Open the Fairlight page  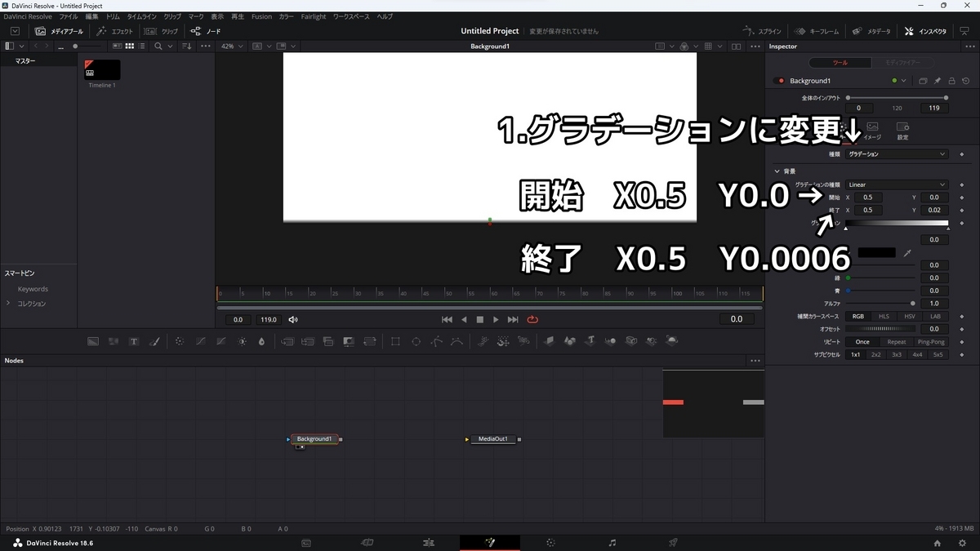point(612,542)
